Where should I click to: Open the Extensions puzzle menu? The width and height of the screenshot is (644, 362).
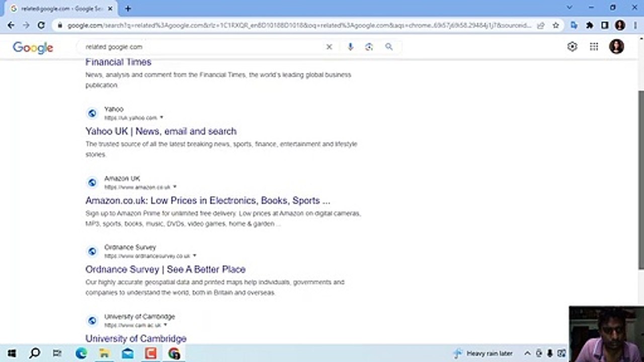tap(590, 25)
